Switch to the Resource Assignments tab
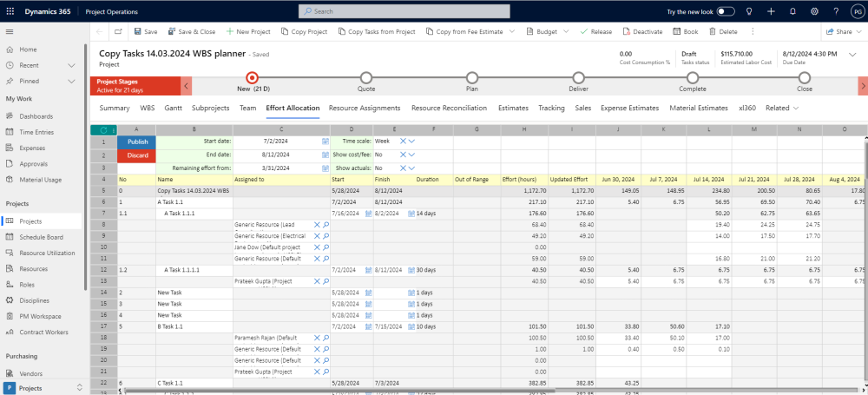 (365, 109)
